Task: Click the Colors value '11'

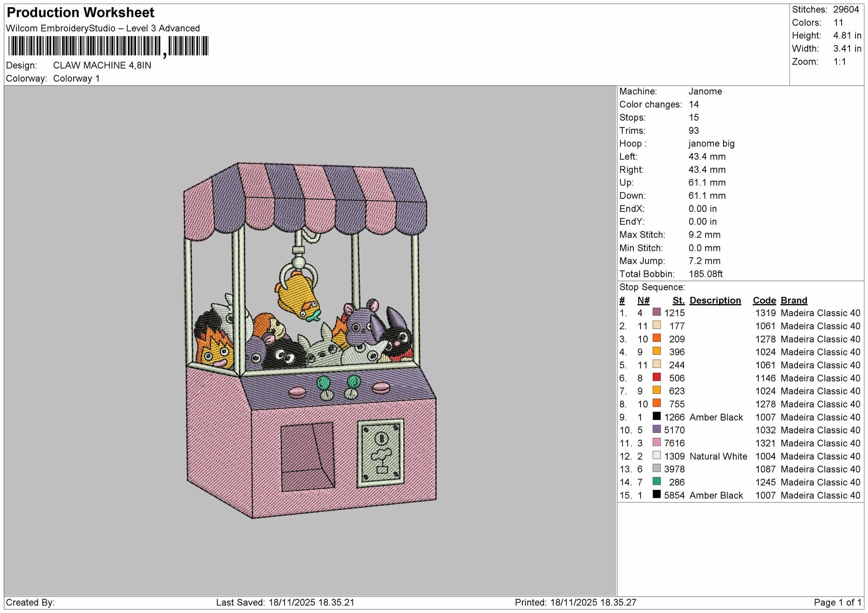Action: pyautogui.click(x=839, y=23)
